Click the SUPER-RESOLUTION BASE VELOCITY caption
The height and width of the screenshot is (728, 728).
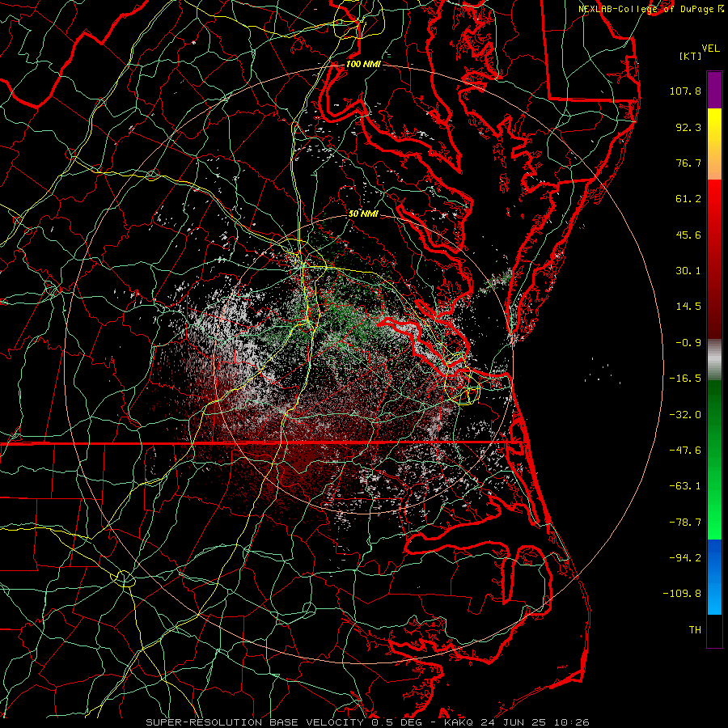tap(255, 722)
